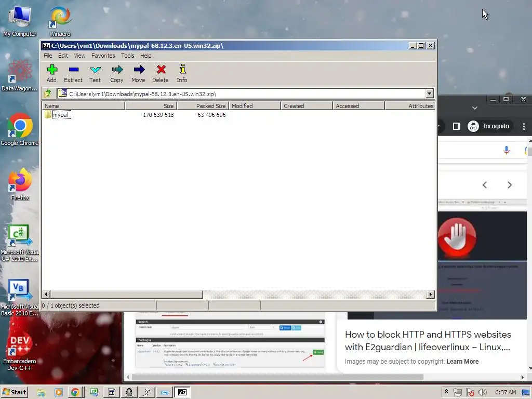The image size is (532, 399).
Task: Go to next image in Chrome viewer
Action: coord(509,185)
